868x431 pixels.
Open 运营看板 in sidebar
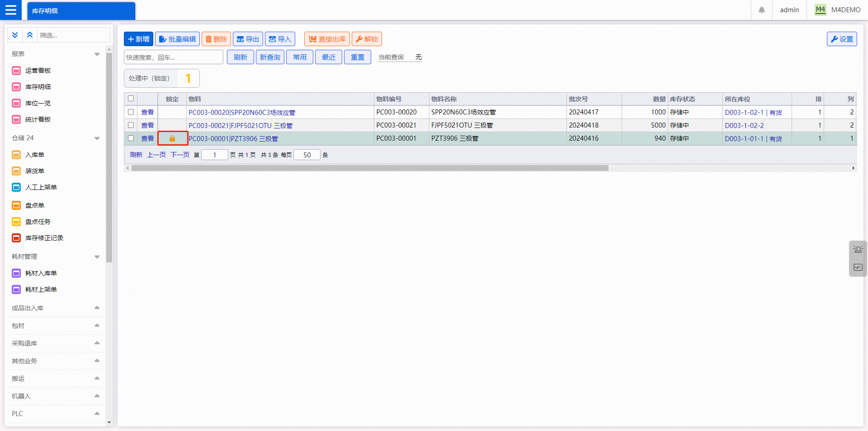click(x=38, y=71)
